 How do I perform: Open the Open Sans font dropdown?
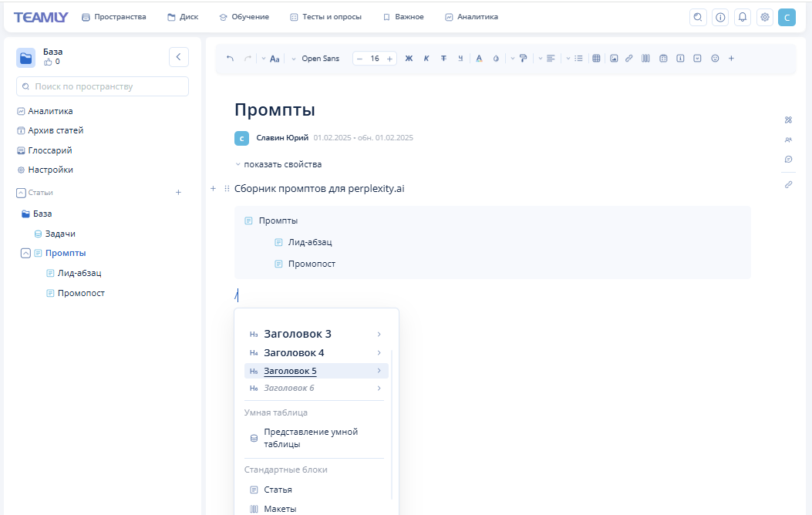[319, 59]
